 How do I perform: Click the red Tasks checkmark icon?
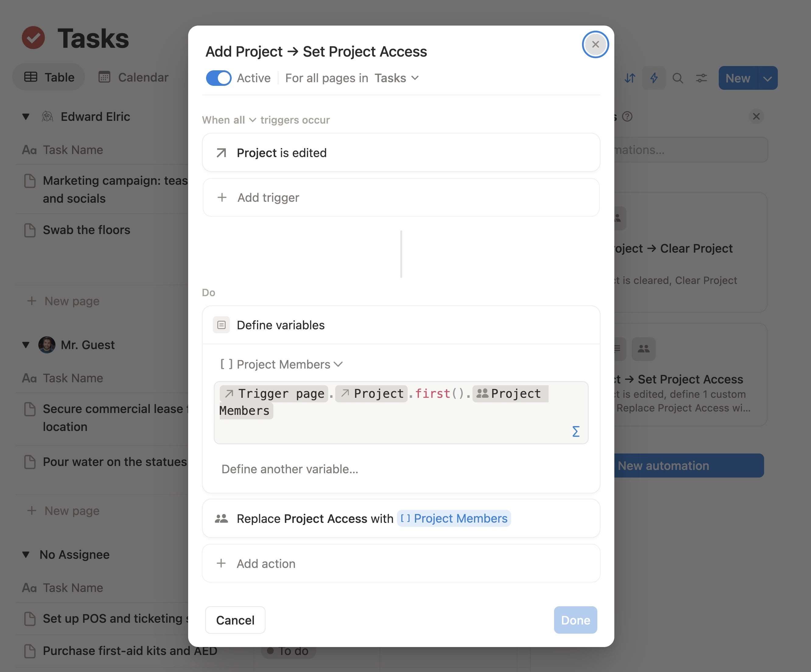[x=33, y=38]
